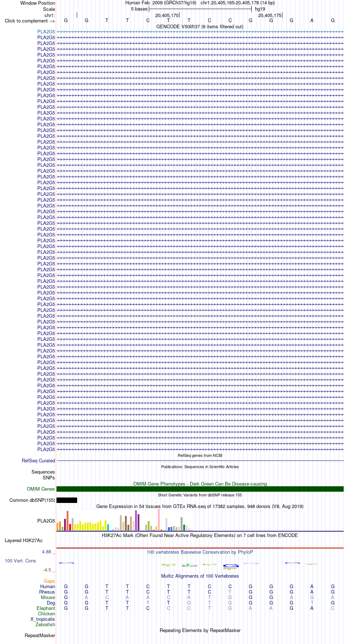Screen dimensions: 344x644
Task: Click the RepeatMasker track label
Action: tap(40, 636)
